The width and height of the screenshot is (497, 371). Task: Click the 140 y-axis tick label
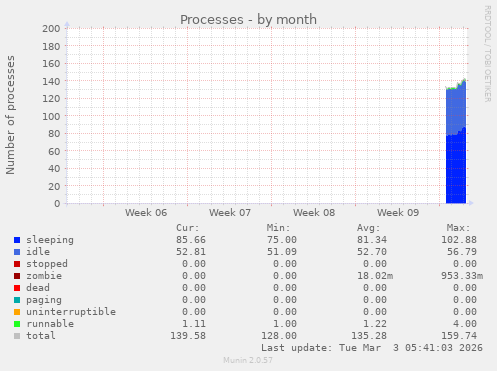[51, 81]
